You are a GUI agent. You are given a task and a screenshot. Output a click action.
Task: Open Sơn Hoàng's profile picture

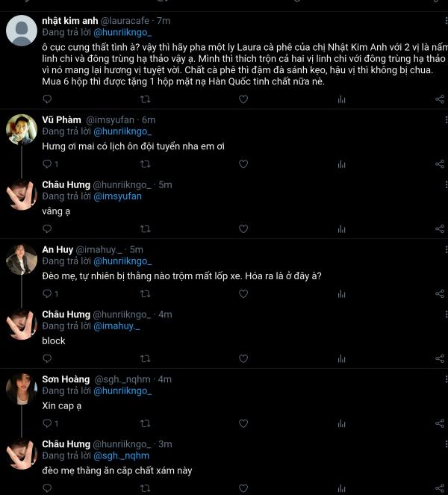(x=22, y=389)
